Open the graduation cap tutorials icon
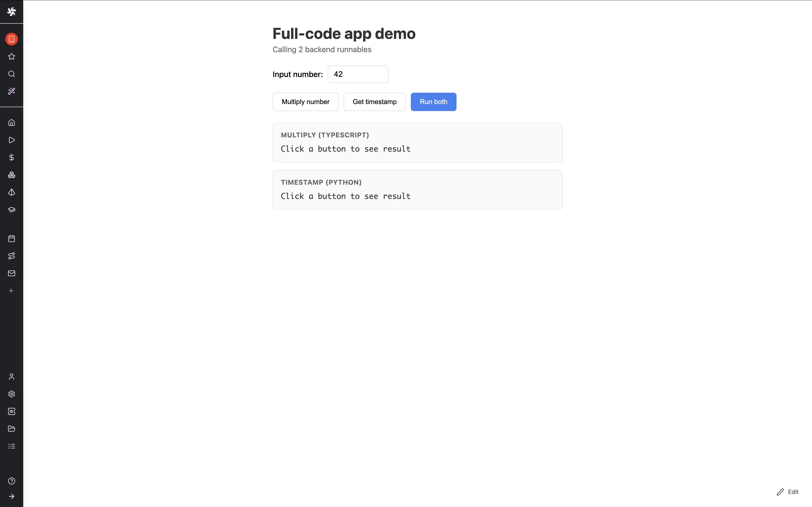The height and width of the screenshot is (507, 812). 12,209
